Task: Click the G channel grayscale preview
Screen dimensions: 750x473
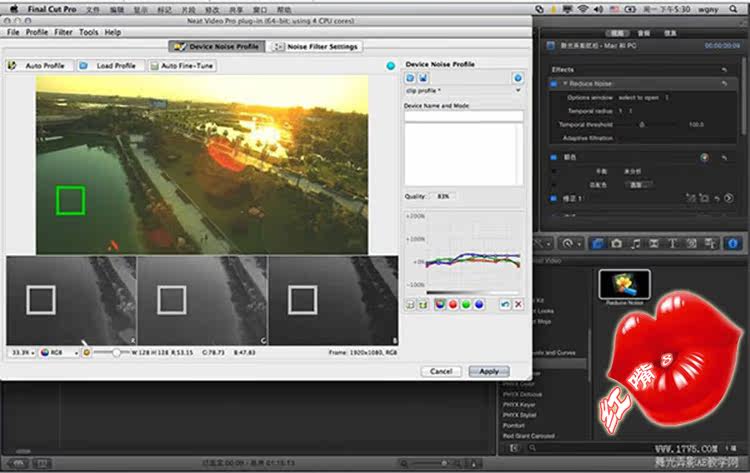Action: pos(202,300)
